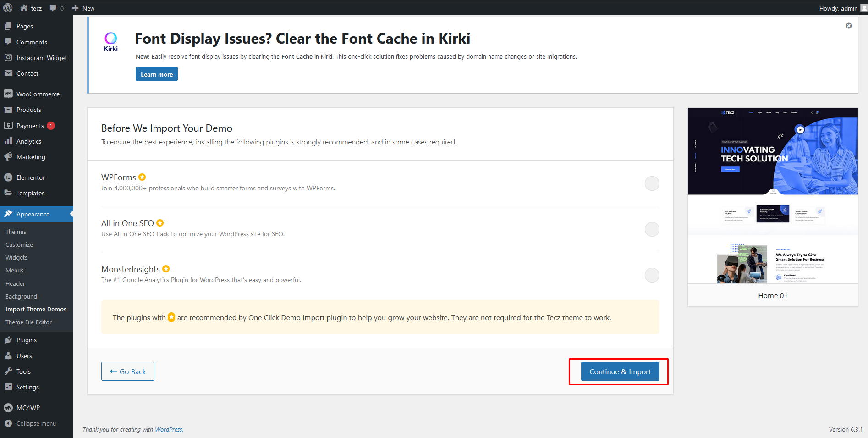
Task: Click the Instagram Widget sidebar icon
Action: point(8,58)
